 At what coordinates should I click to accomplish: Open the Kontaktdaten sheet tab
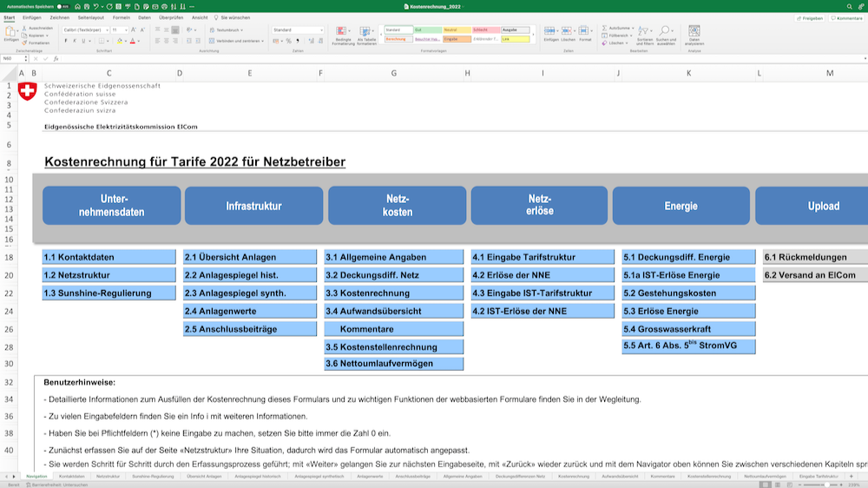click(x=71, y=477)
